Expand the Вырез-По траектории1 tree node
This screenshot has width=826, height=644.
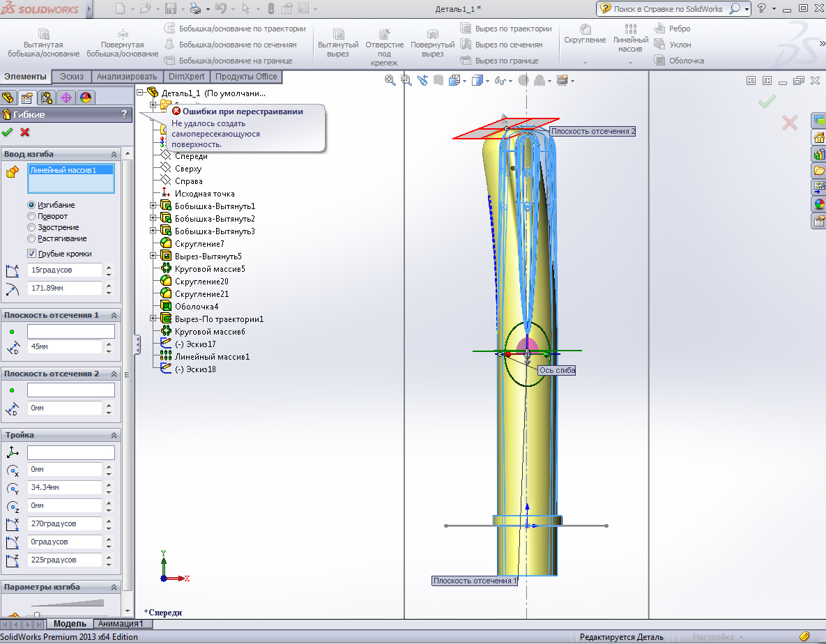click(153, 319)
